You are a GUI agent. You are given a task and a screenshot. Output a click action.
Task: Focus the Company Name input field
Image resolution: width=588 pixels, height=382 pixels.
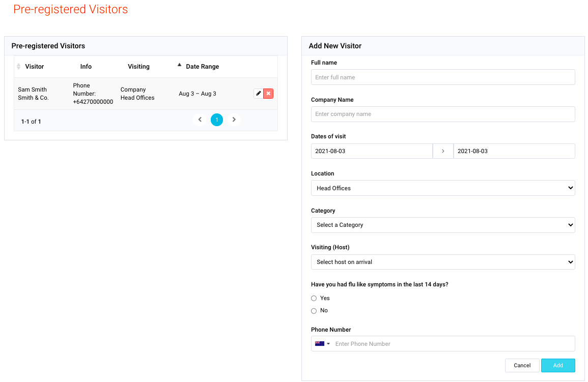(x=443, y=114)
